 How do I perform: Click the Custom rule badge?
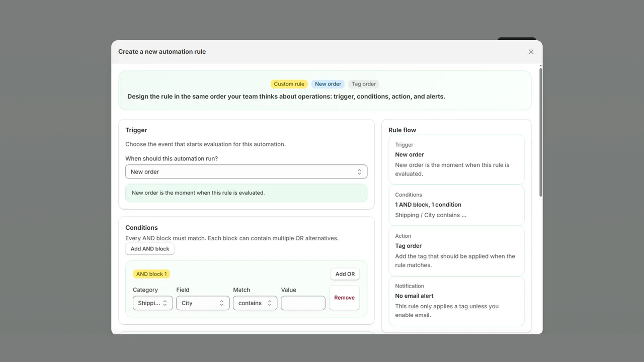[x=289, y=84]
